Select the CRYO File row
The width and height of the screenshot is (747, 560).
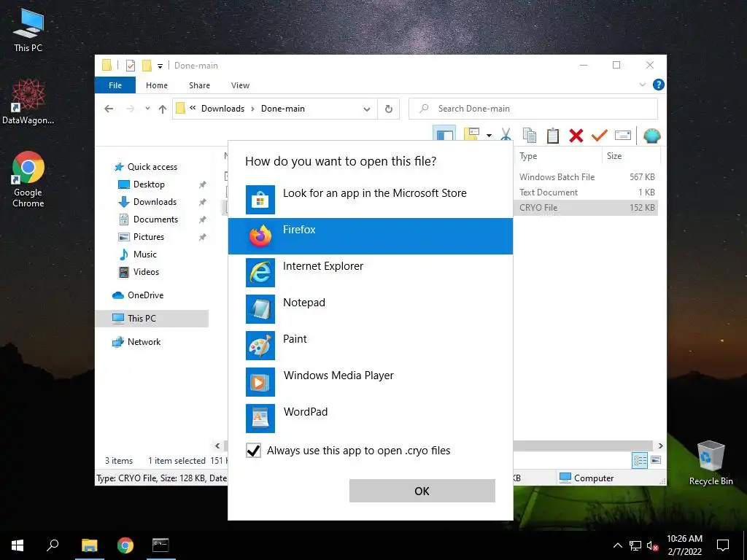pyautogui.click(x=586, y=208)
